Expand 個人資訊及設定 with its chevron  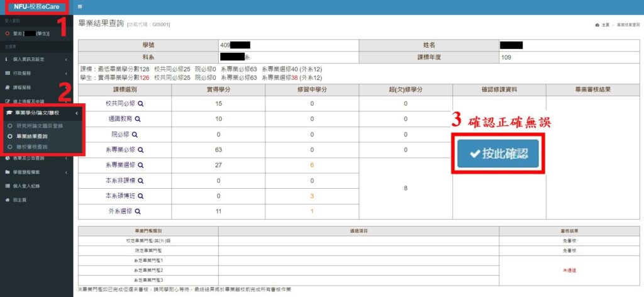coord(66,60)
